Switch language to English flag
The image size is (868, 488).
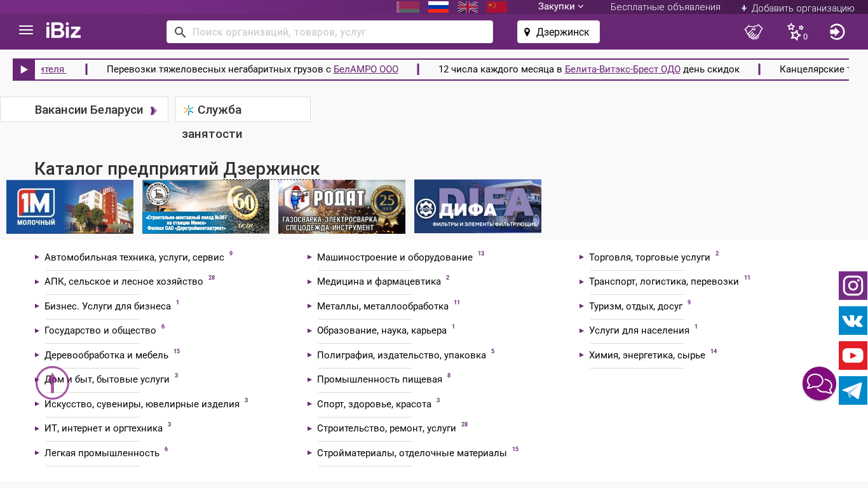coord(468,7)
